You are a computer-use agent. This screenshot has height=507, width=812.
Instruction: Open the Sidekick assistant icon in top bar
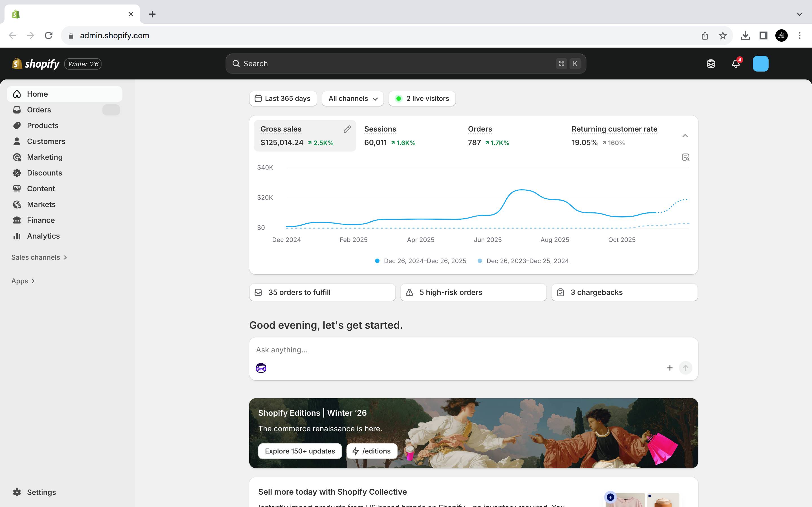point(711,63)
